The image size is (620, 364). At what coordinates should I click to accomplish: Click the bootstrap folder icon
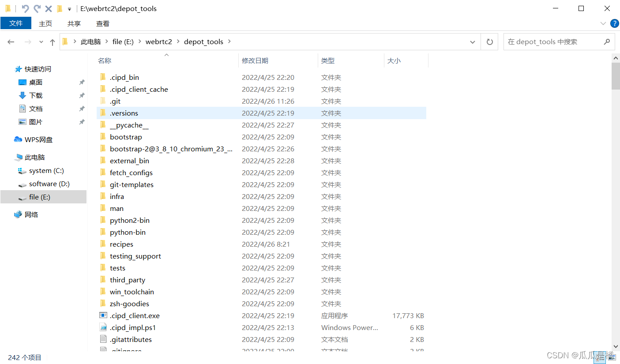(x=103, y=136)
